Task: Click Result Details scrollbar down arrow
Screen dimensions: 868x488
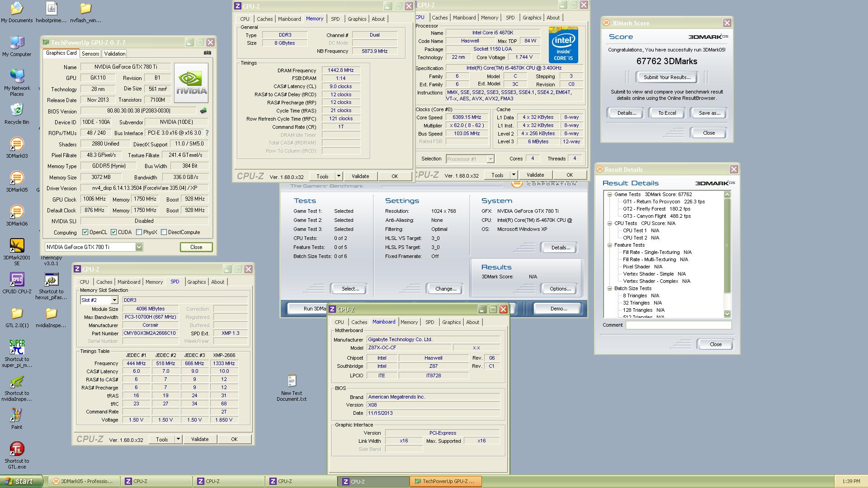Action: pos(727,314)
